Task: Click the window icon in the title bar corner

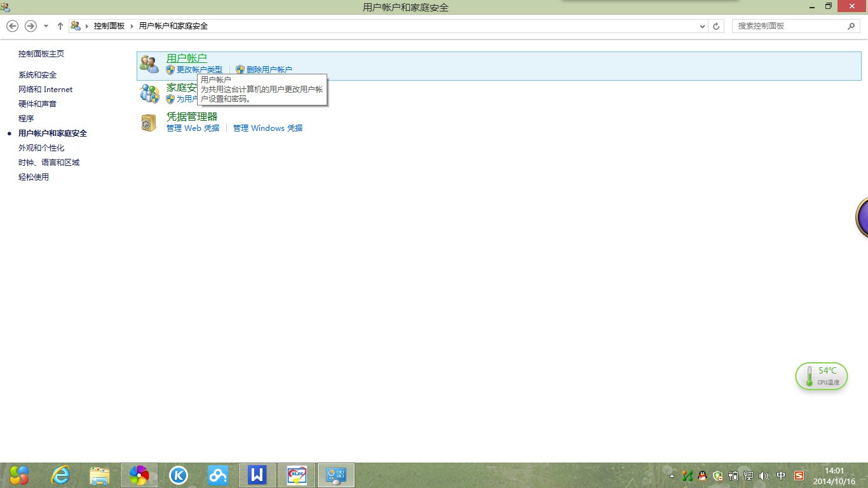Action: 5,7
